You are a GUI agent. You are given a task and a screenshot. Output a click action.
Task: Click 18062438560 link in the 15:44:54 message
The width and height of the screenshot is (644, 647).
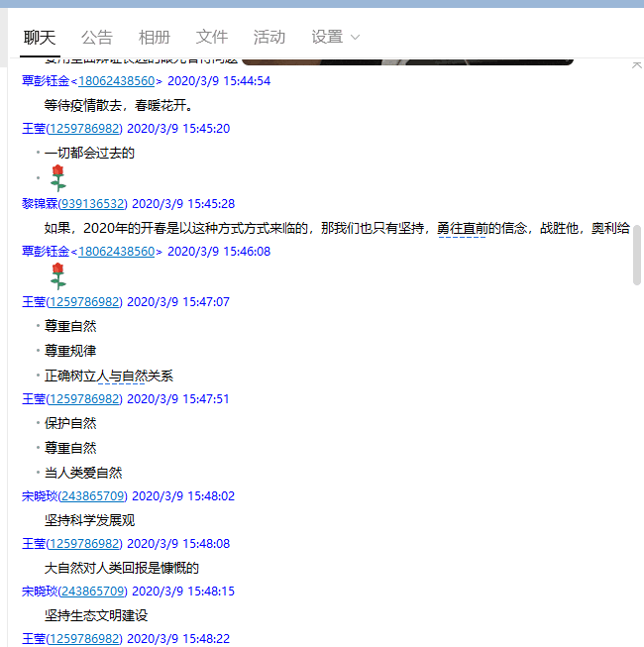117,81
